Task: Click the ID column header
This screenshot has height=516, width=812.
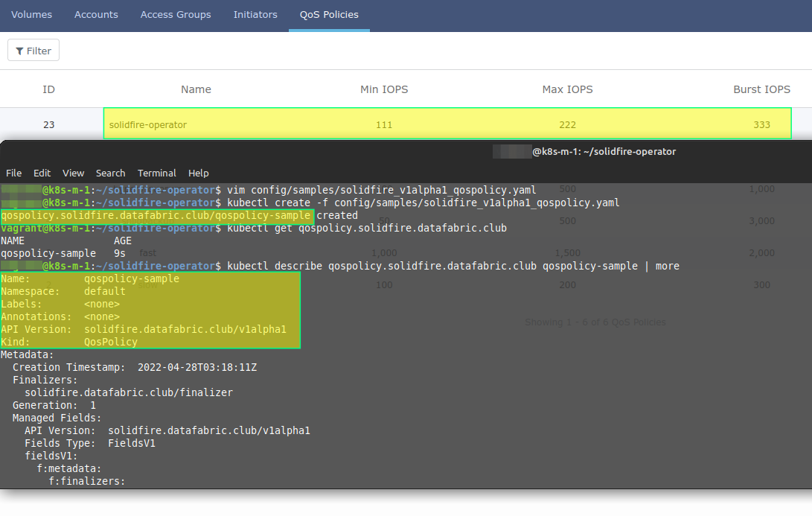Action: 48,89
